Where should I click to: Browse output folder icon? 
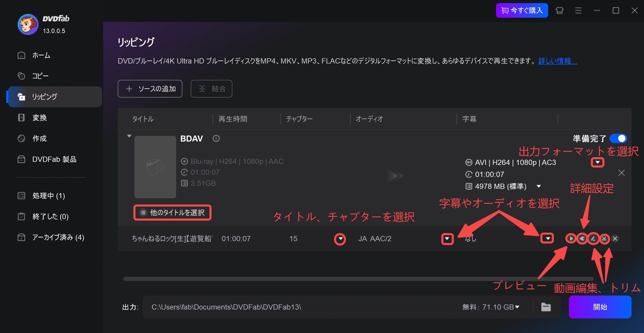click(546, 307)
